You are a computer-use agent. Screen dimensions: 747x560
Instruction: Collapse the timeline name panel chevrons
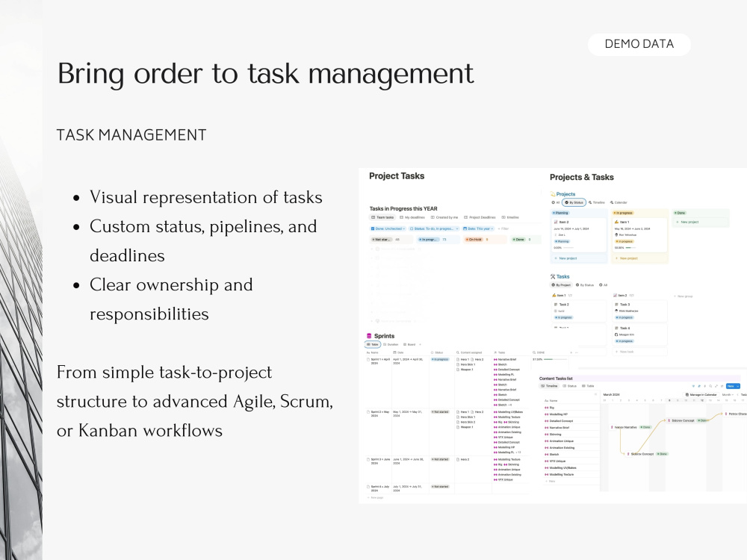pyautogui.click(x=595, y=395)
